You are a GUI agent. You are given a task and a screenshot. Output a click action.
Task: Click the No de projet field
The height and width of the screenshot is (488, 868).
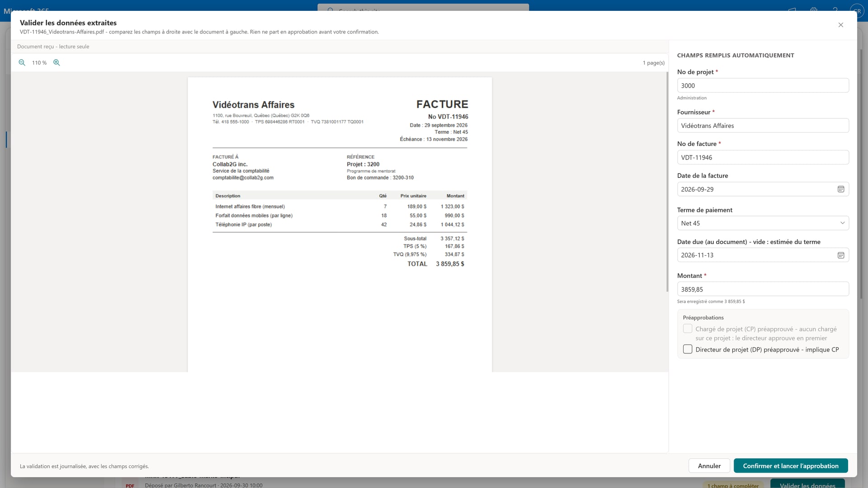(x=763, y=85)
